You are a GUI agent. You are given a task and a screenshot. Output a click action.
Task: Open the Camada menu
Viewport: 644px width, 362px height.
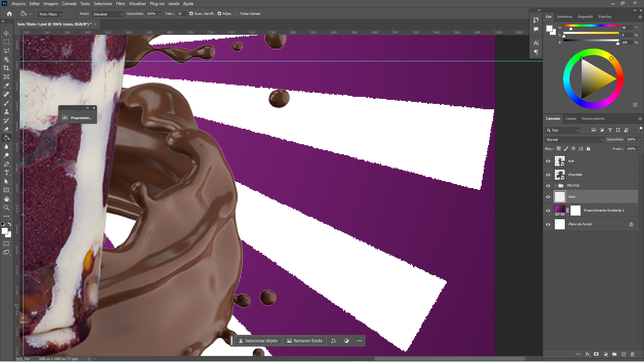click(68, 4)
